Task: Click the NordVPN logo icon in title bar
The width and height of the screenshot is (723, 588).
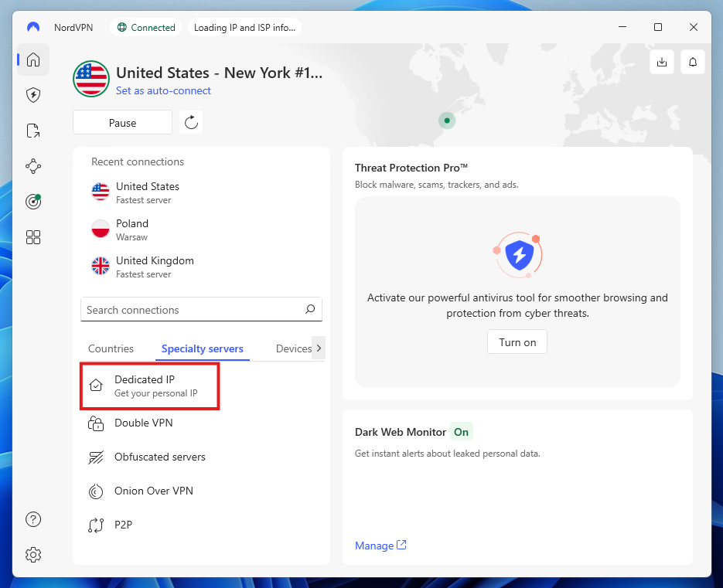Action: pos(33,27)
